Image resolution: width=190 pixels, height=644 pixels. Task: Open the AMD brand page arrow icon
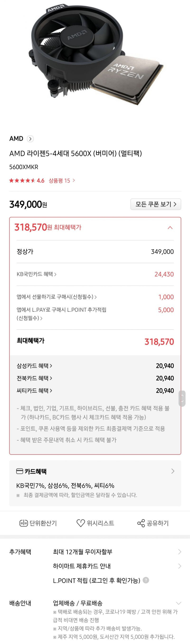click(30, 139)
